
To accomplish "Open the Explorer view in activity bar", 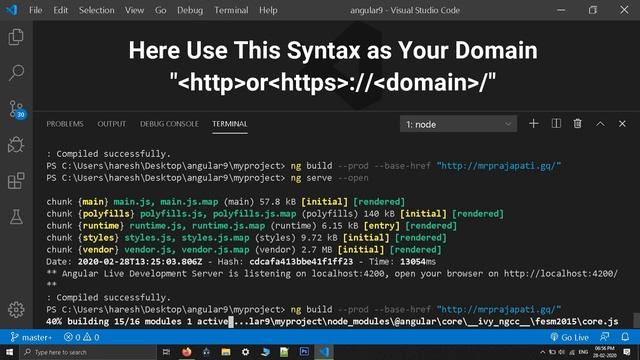I will (x=16, y=37).
